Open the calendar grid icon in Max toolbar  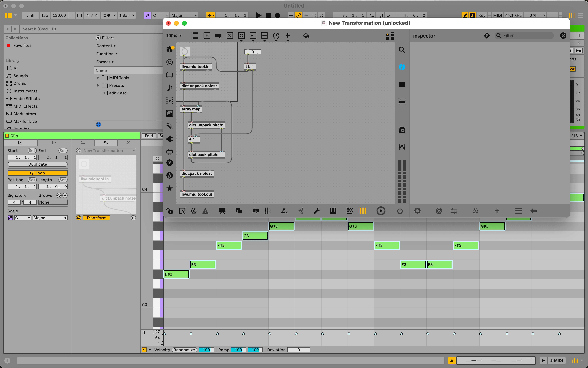click(x=390, y=36)
